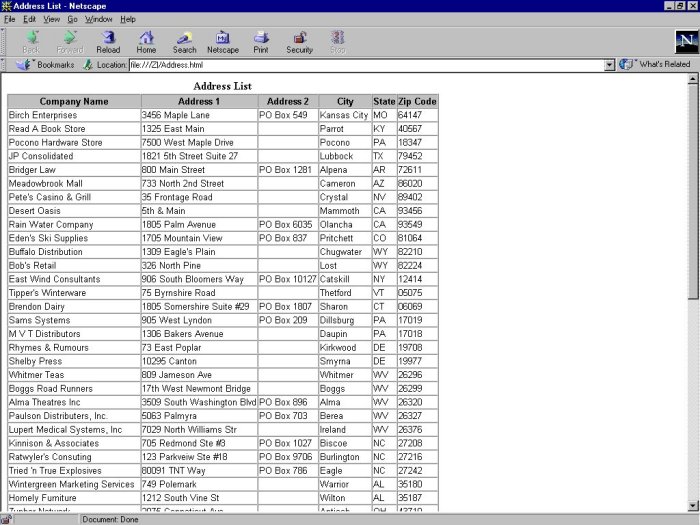Click the Reload toolbar icon
The image size is (700, 525).
click(x=108, y=40)
